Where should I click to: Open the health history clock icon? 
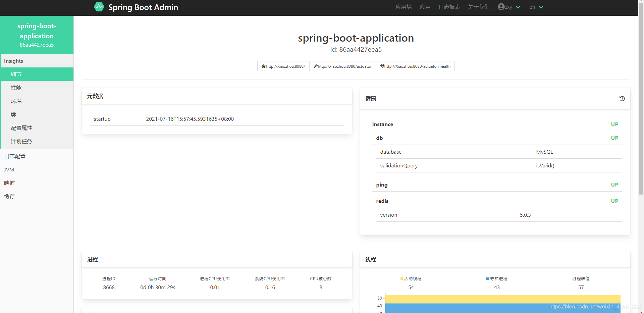tap(622, 99)
